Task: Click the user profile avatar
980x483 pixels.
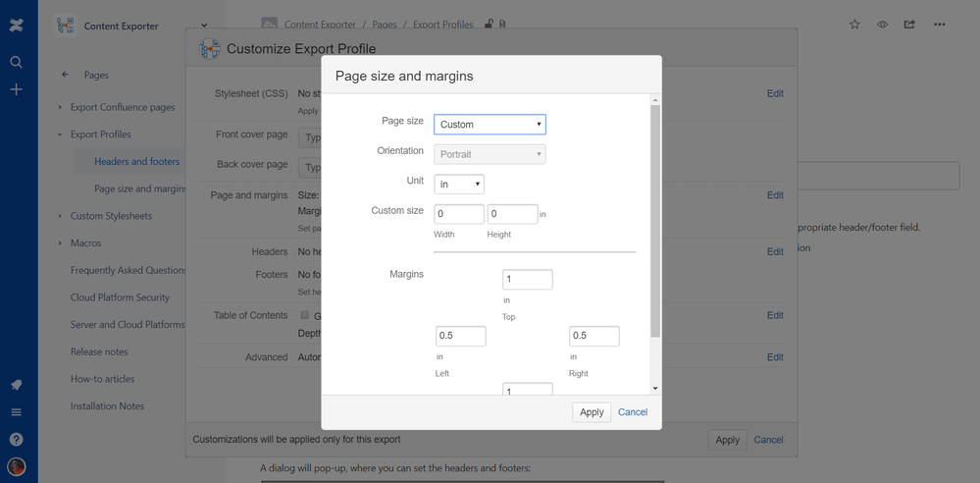Action: (x=17, y=466)
